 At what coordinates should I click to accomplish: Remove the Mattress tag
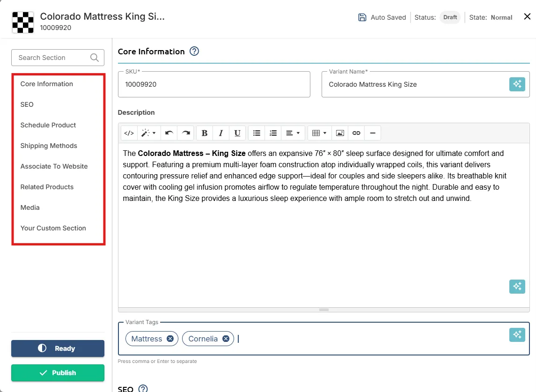(x=170, y=339)
